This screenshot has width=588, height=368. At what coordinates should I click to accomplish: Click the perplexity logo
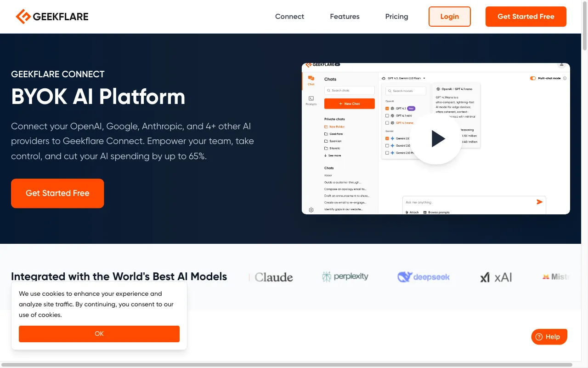click(345, 276)
